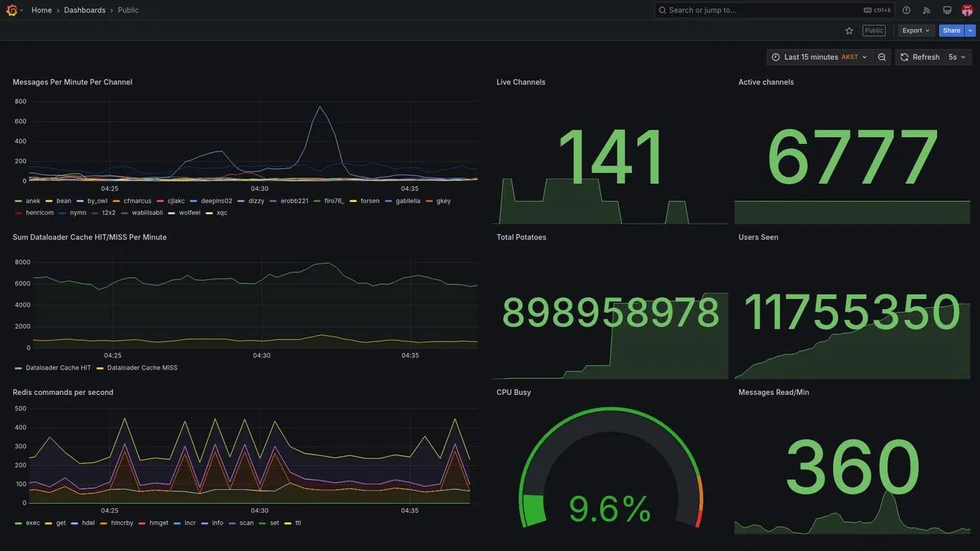
Task: Click the kiosk monitor icon in top bar
Action: point(947,10)
